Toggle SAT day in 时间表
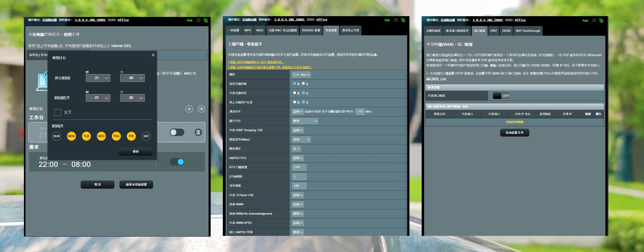 coord(146,136)
